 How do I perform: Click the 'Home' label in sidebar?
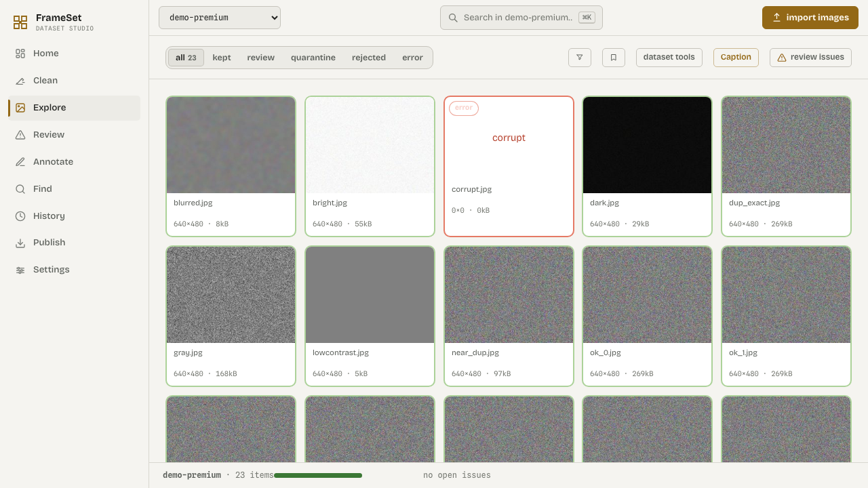tap(46, 54)
